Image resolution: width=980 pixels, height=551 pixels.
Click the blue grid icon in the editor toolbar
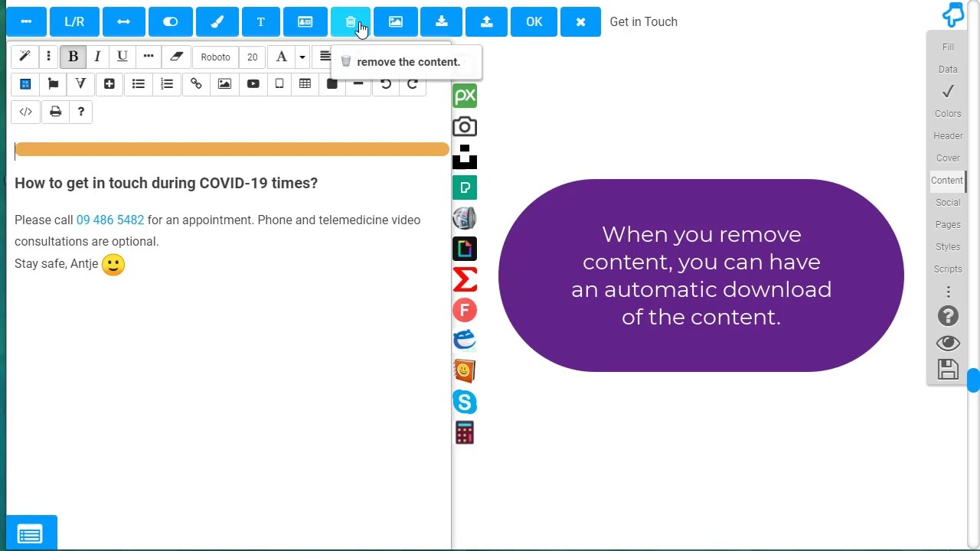point(25,84)
